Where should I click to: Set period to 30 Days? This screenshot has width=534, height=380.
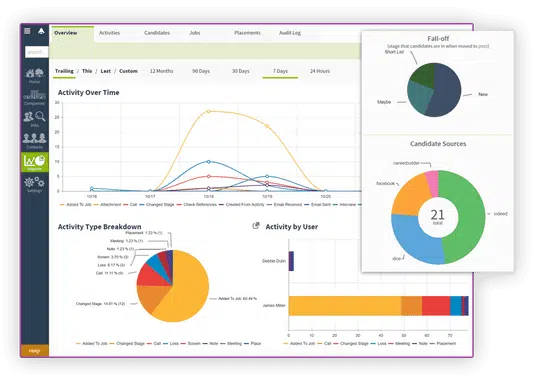point(241,71)
